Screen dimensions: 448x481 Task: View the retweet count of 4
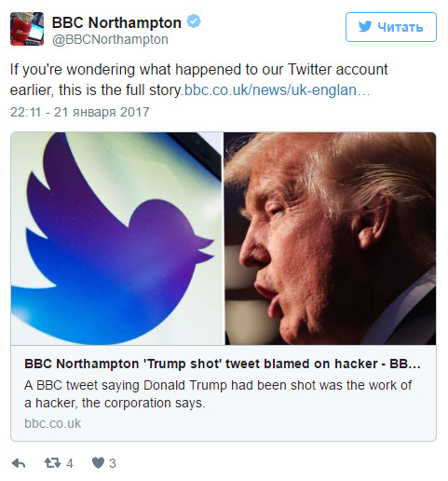point(70,463)
